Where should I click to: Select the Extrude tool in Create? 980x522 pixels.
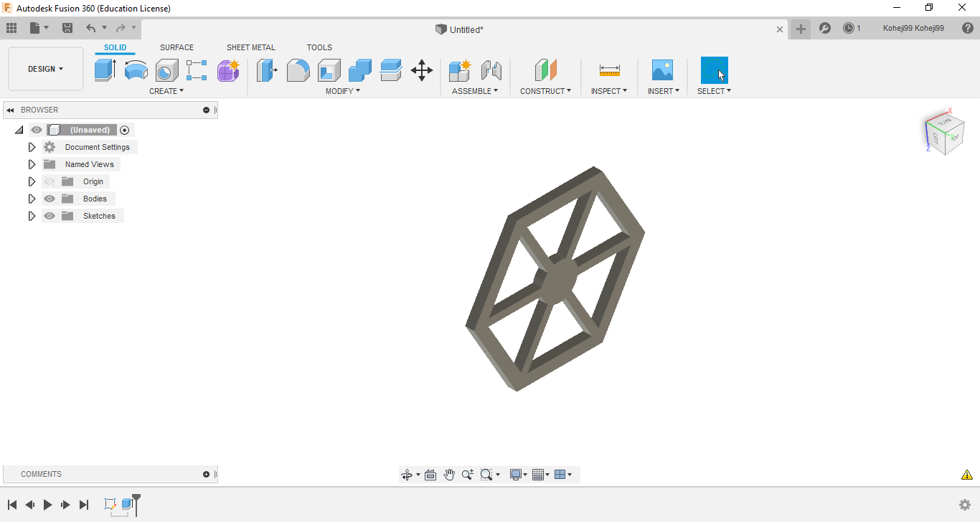pyautogui.click(x=105, y=70)
